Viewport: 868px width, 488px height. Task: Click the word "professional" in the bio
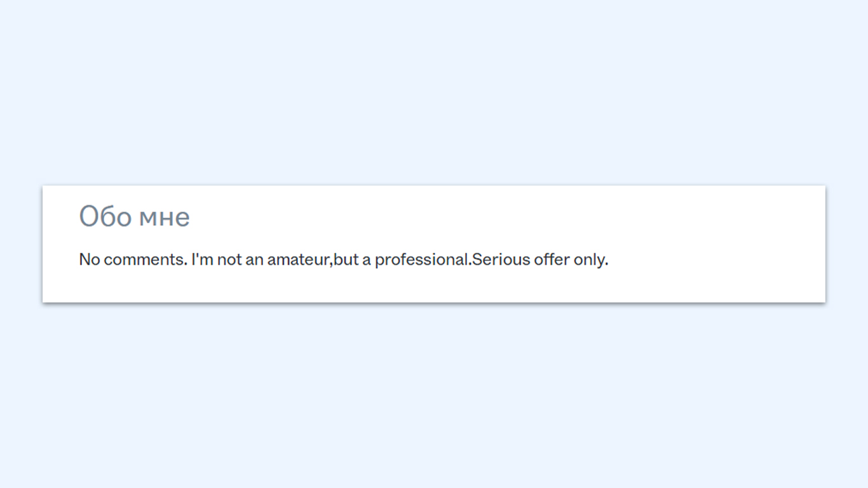pos(422,259)
